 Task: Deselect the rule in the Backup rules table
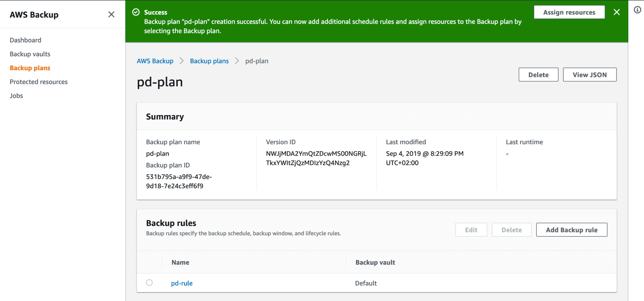click(x=149, y=283)
